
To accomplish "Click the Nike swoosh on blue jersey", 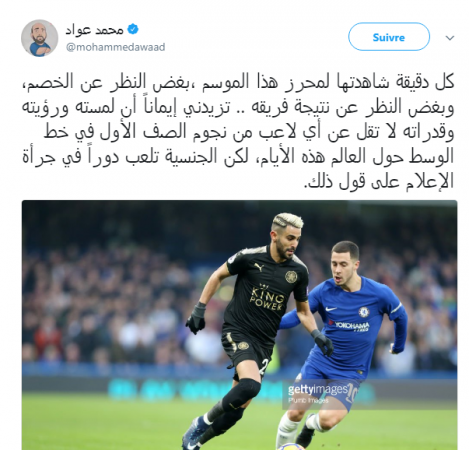I will 331,309.
